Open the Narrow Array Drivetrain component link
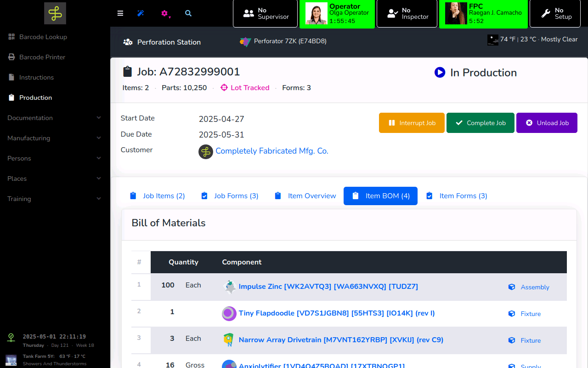Screen dimensions: 588x368 [x=341, y=340]
